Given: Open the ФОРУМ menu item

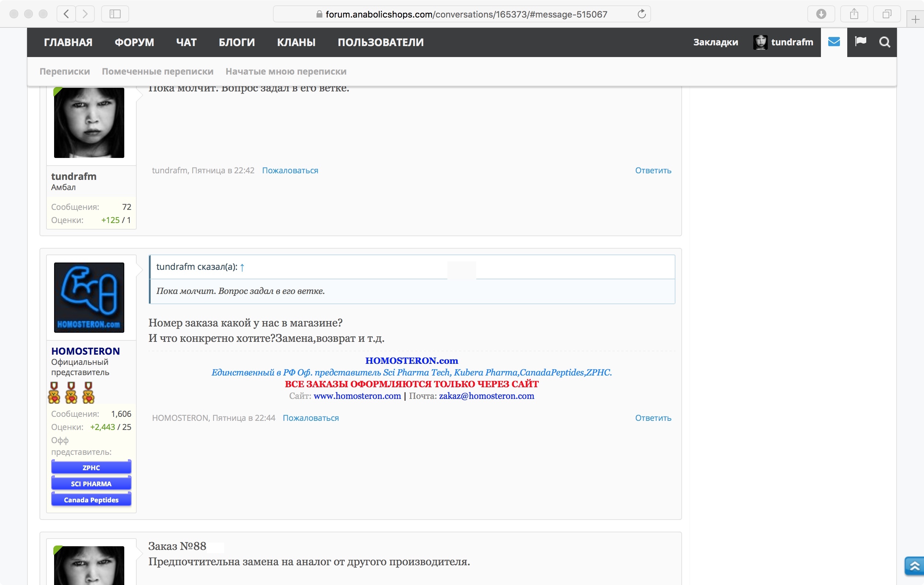Looking at the screenshot, I should point(134,42).
